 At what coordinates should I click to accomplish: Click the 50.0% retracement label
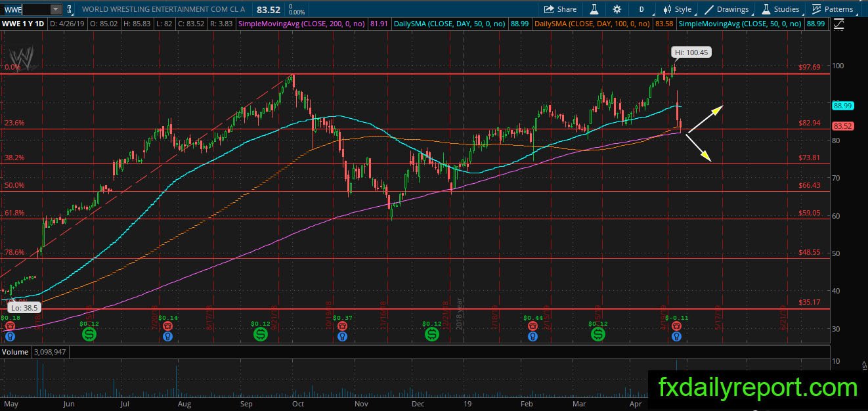pyautogui.click(x=14, y=185)
